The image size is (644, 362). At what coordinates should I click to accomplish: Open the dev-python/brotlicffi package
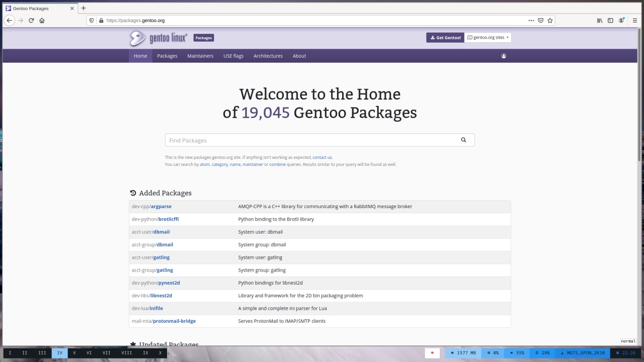(155, 219)
